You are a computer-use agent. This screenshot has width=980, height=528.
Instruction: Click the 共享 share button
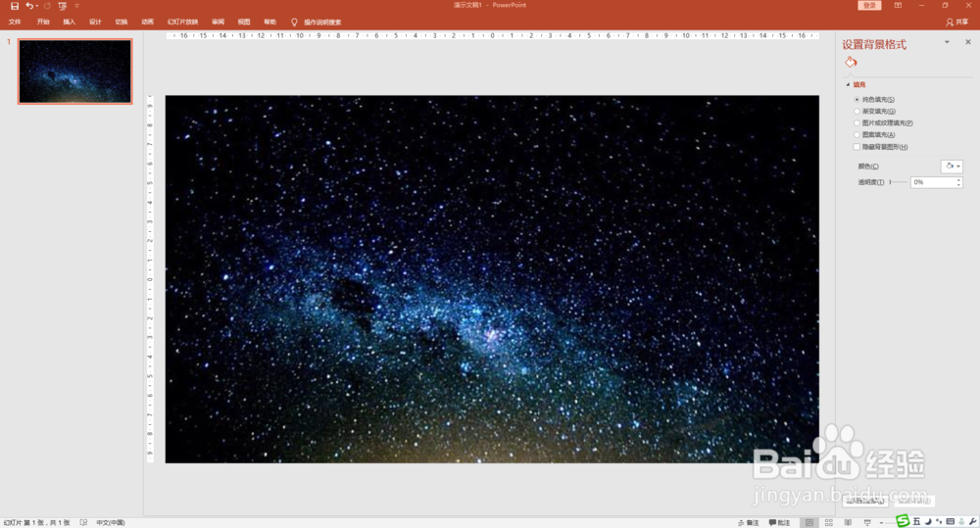point(956,22)
